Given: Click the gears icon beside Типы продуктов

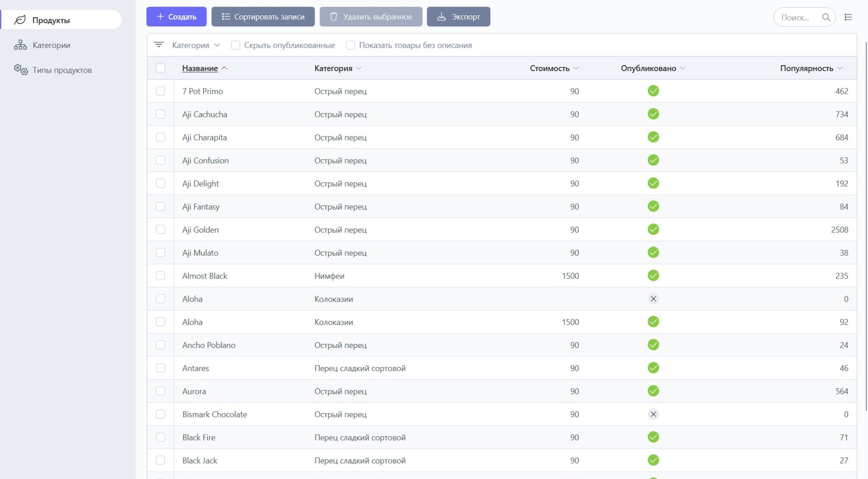Looking at the screenshot, I should [x=21, y=70].
